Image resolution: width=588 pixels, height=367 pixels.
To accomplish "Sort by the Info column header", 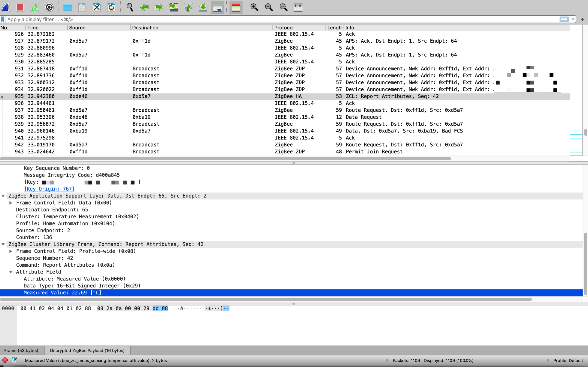I will coord(457,28).
